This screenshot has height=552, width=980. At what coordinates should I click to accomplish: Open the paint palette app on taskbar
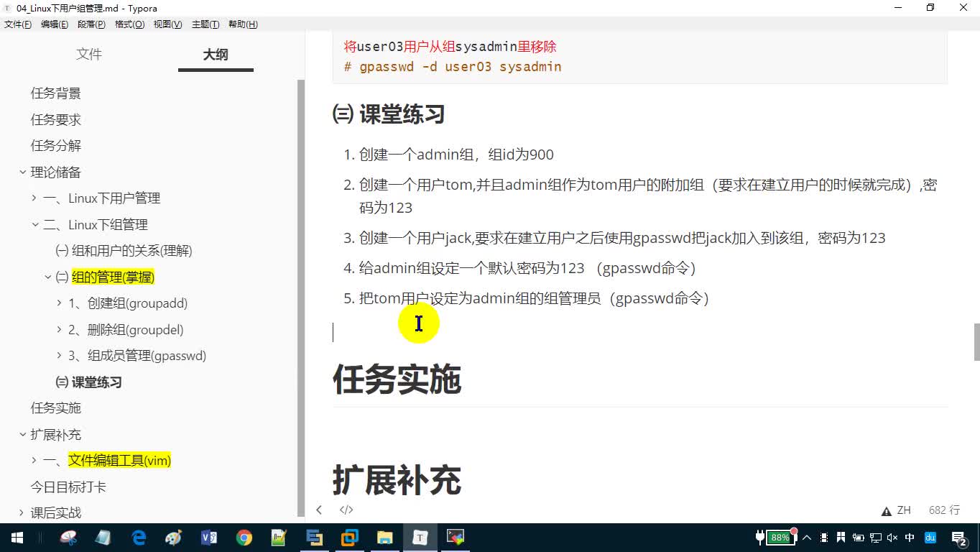coord(174,538)
